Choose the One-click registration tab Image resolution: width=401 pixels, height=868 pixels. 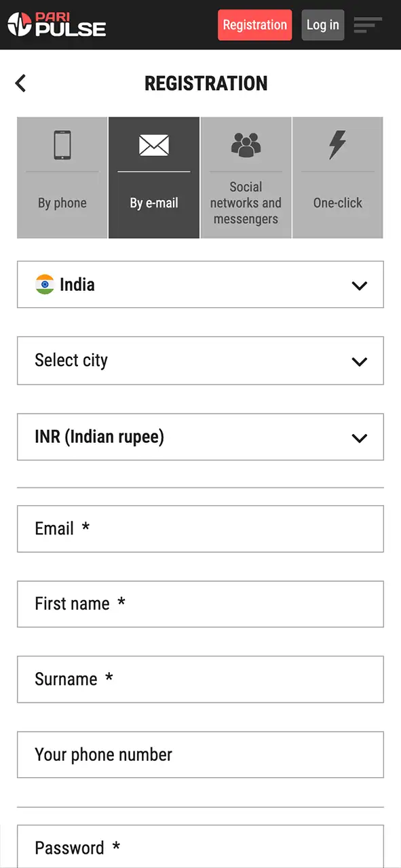(x=338, y=178)
